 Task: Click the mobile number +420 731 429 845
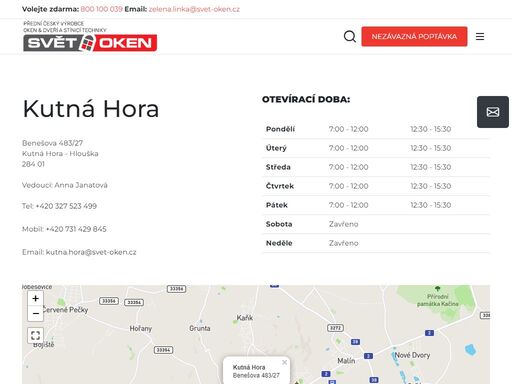(76, 229)
